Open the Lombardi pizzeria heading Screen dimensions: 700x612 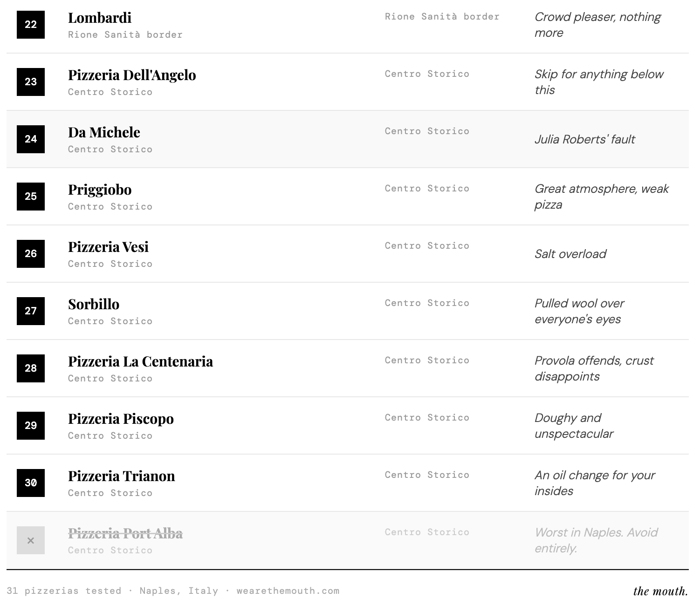click(x=100, y=18)
